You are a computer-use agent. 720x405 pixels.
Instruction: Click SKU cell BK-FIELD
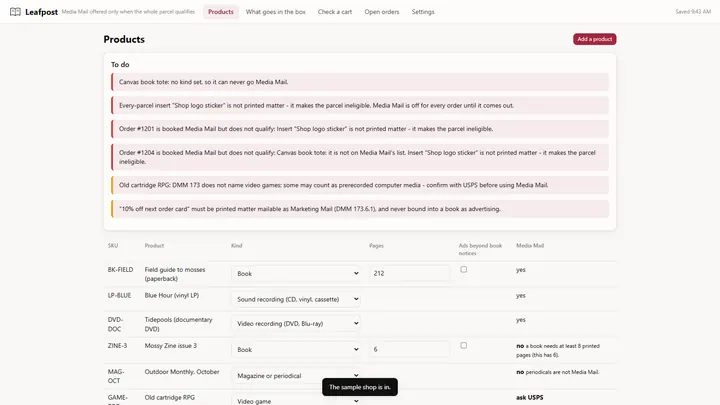(x=120, y=270)
